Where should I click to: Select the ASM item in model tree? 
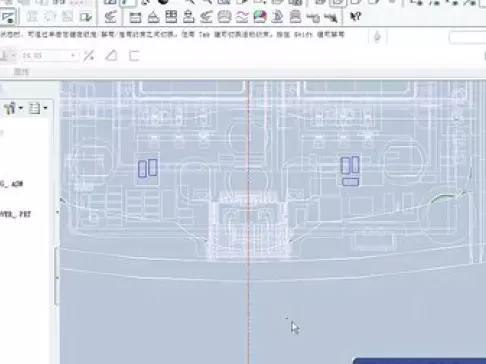[x=11, y=184]
